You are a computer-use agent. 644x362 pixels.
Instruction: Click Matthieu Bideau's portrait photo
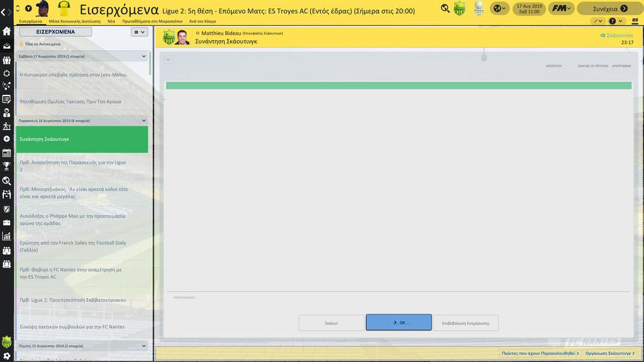[x=183, y=38]
